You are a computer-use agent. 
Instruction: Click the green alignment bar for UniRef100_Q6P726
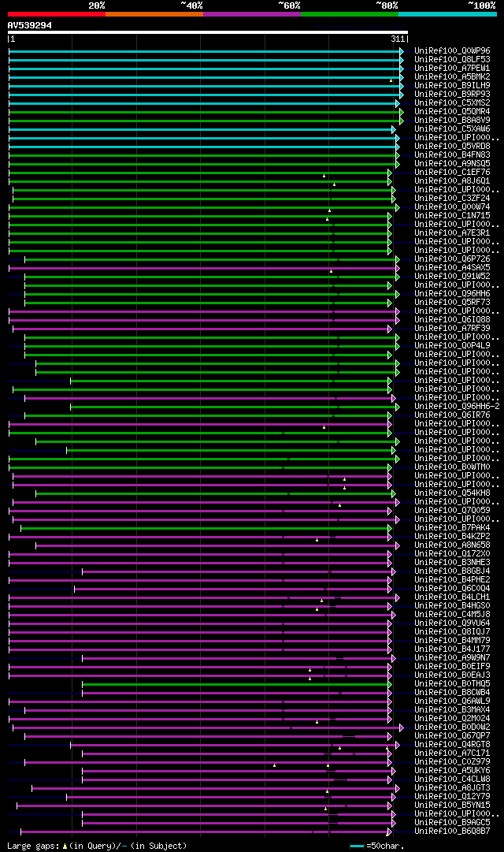click(x=211, y=260)
